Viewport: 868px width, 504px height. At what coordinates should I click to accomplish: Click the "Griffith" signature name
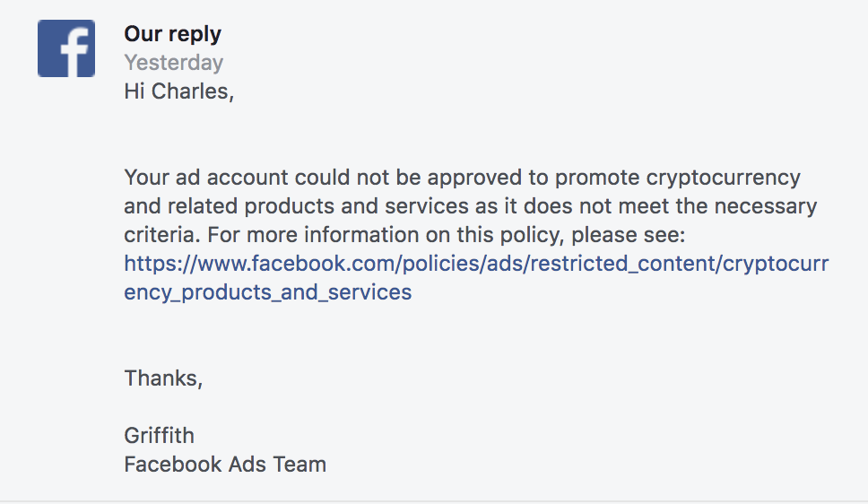pos(159,436)
